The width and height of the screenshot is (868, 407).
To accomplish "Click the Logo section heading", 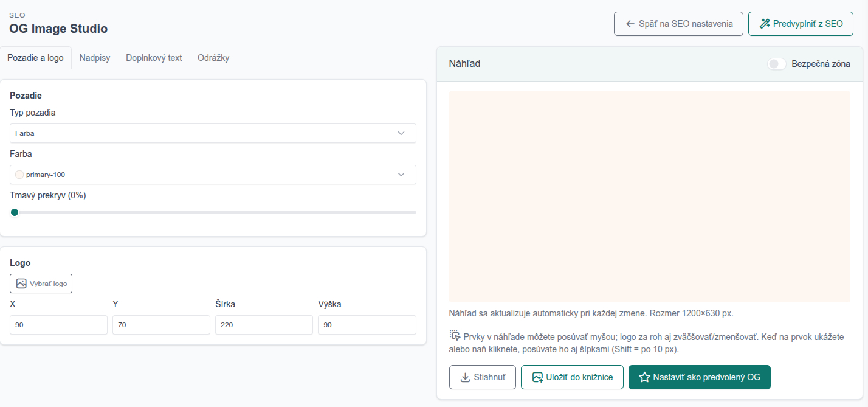I will point(20,263).
